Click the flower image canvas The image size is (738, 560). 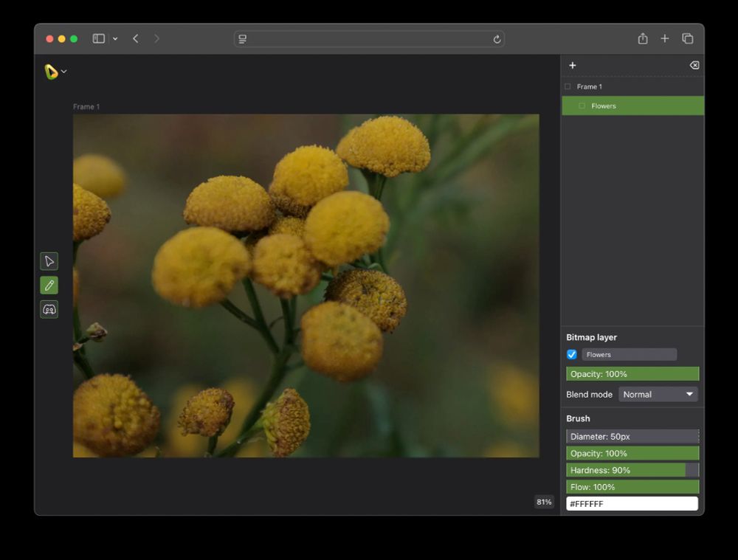click(306, 286)
